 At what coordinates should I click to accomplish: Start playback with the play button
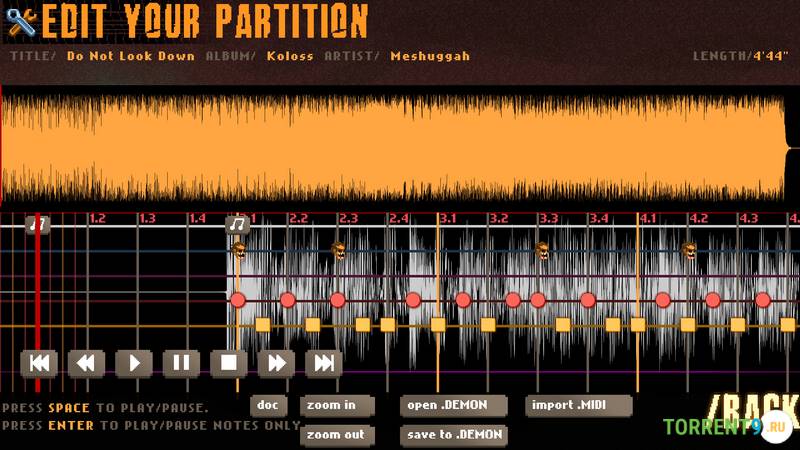click(134, 363)
